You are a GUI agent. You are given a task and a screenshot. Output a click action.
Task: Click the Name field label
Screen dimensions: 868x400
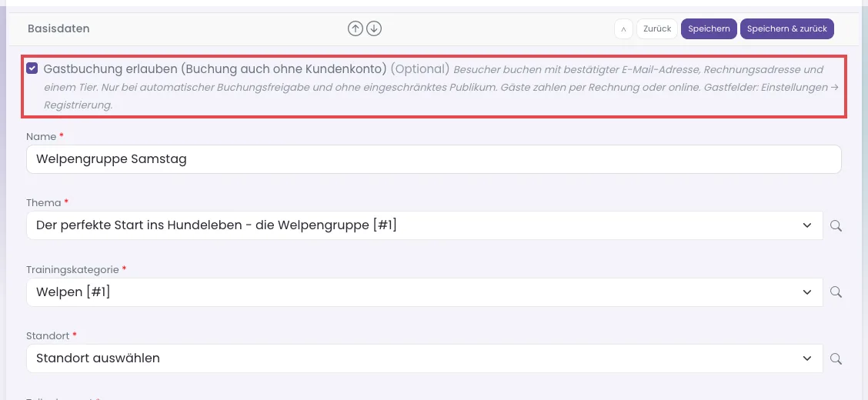tap(42, 137)
